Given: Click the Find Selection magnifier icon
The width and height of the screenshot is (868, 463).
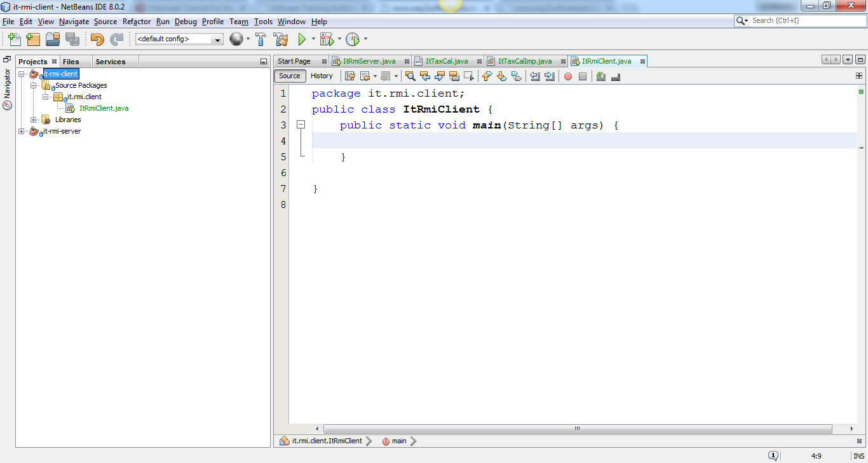Looking at the screenshot, I should point(410,76).
